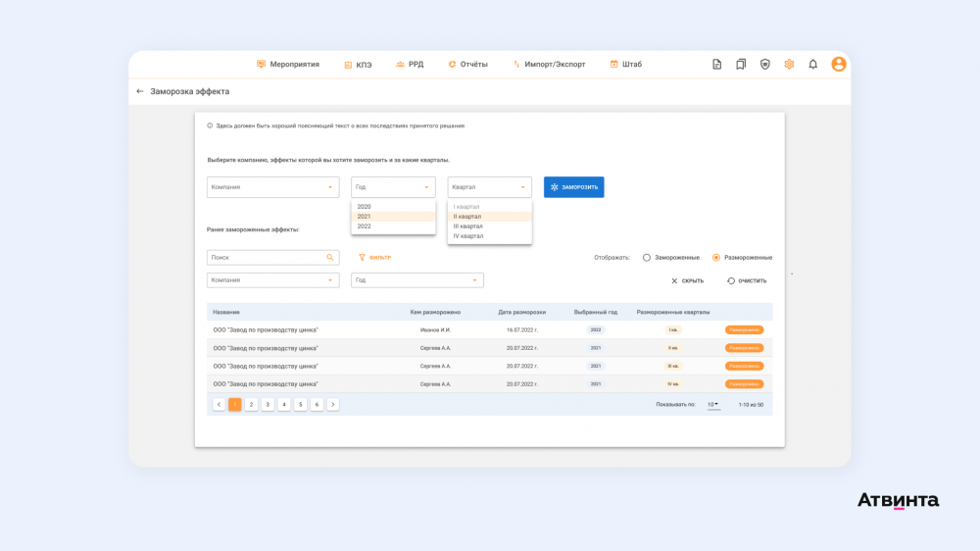Go to page 2

[x=251, y=405]
